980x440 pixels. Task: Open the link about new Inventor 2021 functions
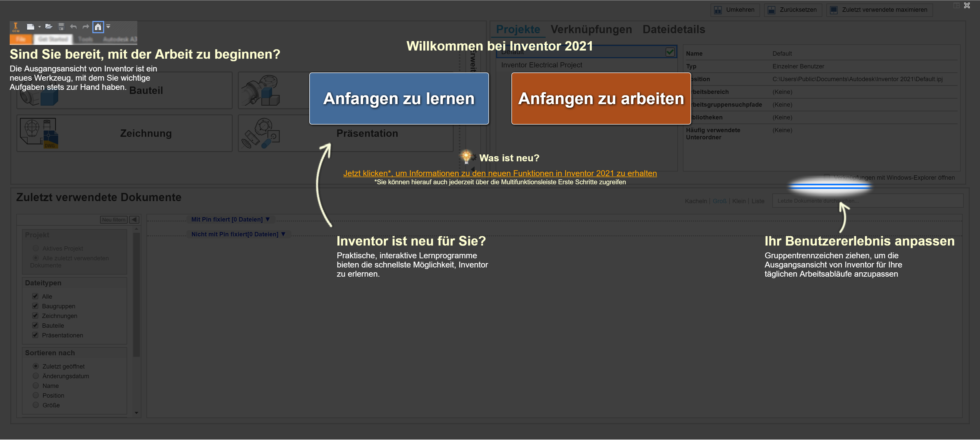pos(500,173)
